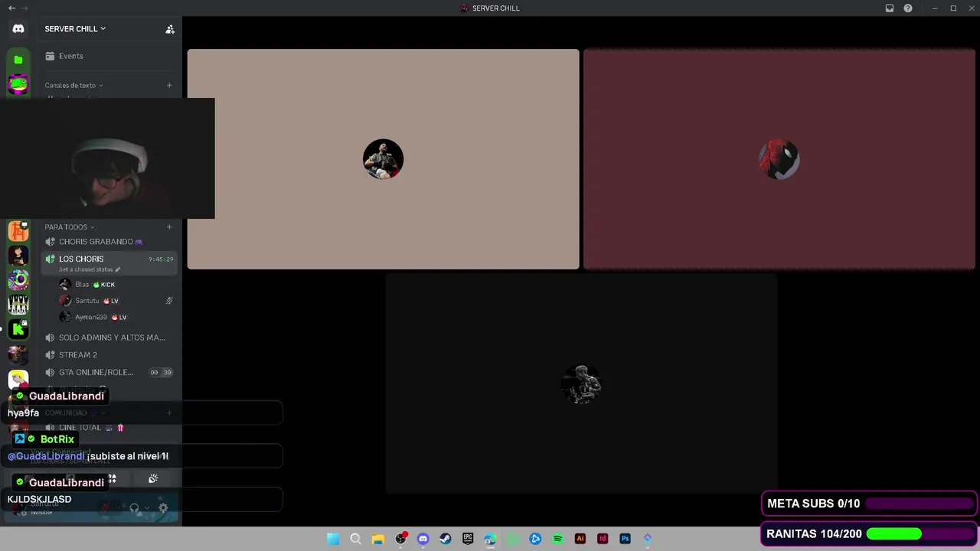
Task: Focus Blas's video tile in call
Action: click(383, 159)
